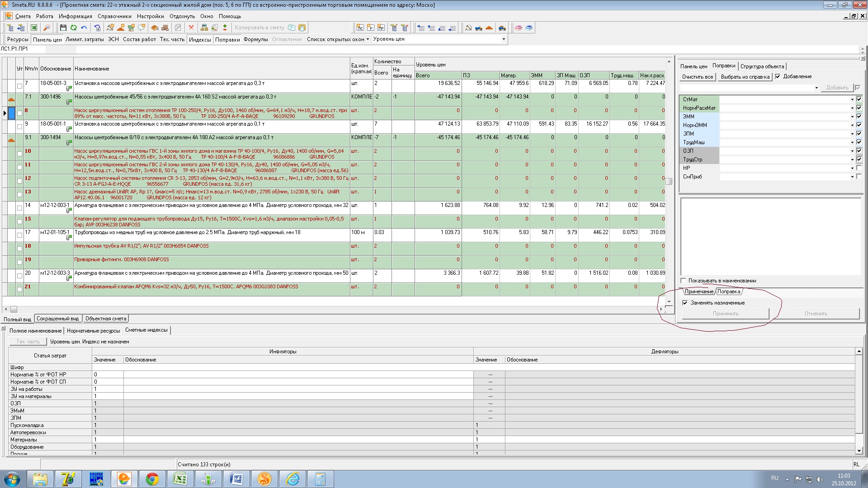Click the blue undo arrow icon
868x488 pixels.
click(x=84, y=28)
